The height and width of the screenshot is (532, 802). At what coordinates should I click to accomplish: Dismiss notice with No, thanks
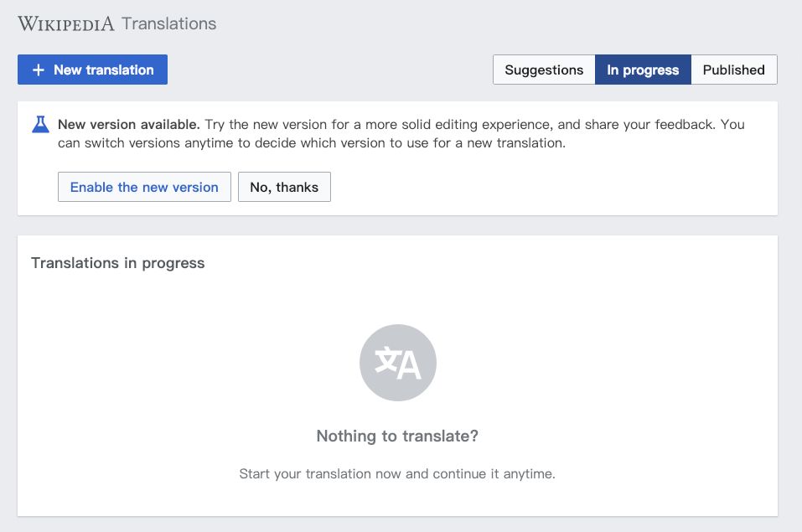284,188
